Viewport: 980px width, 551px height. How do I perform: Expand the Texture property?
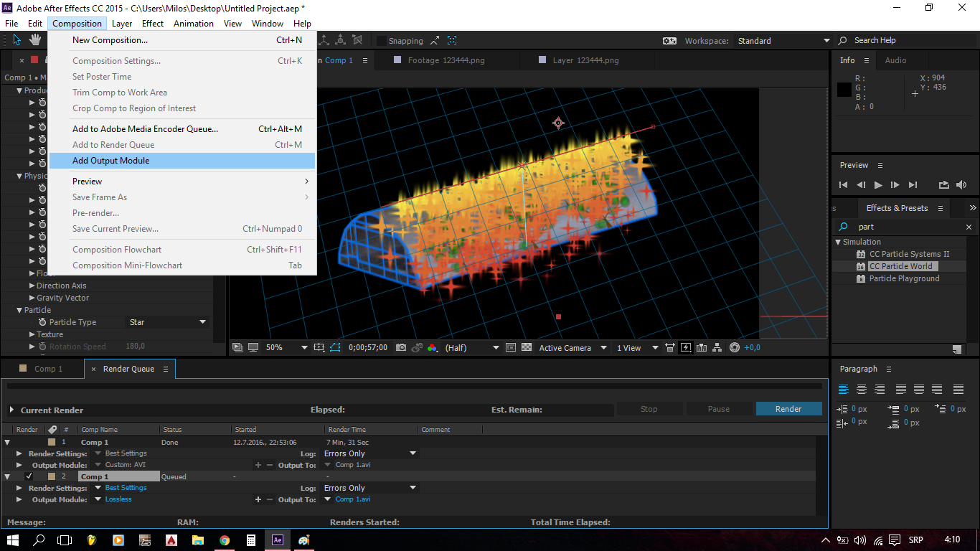coord(32,334)
